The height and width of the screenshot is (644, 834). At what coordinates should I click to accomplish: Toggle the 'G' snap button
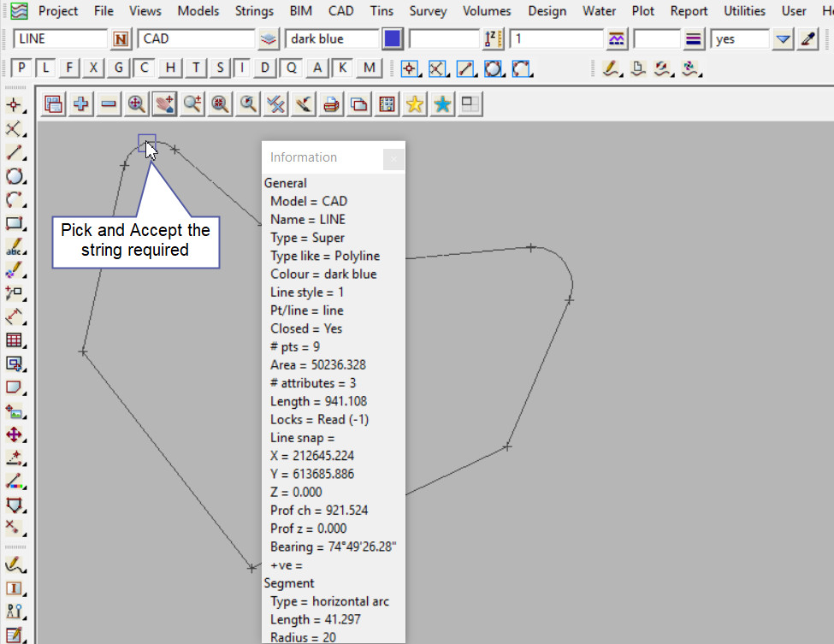click(x=119, y=68)
